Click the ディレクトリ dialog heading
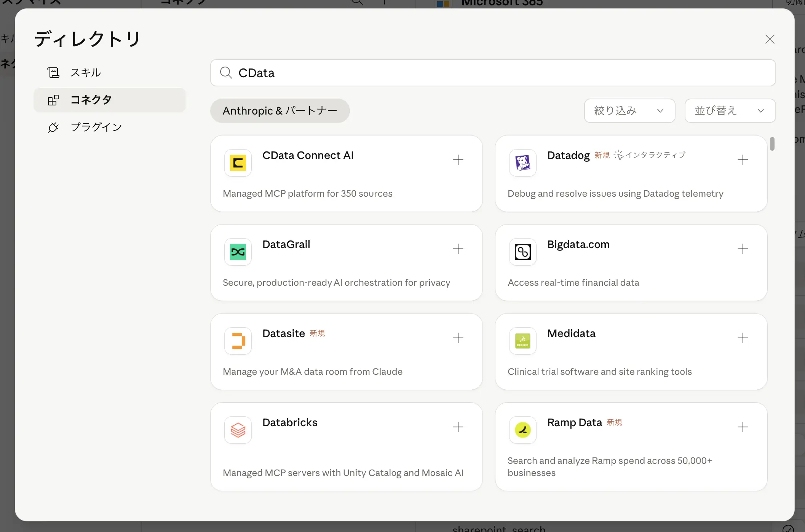Viewport: 805px width, 532px height. pos(88,39)
